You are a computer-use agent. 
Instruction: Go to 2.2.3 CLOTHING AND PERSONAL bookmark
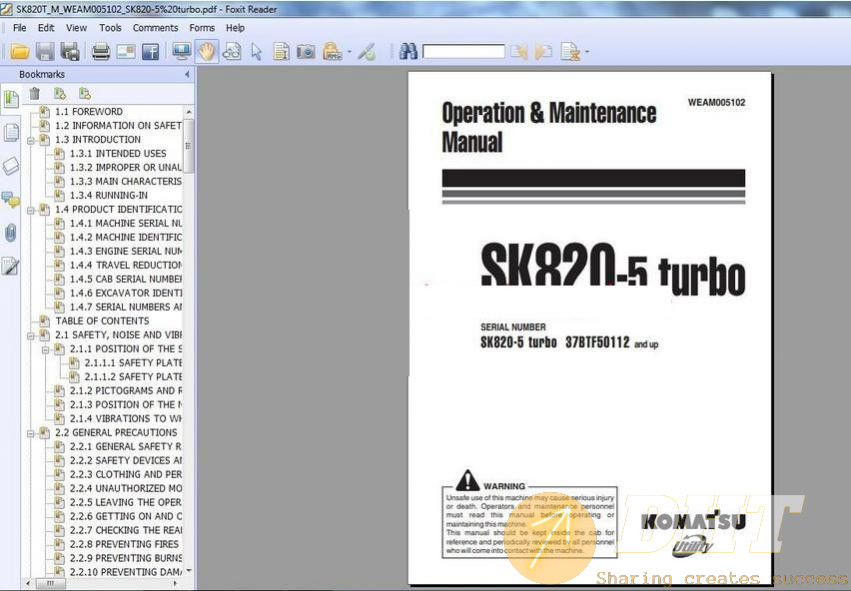[126, 474]
